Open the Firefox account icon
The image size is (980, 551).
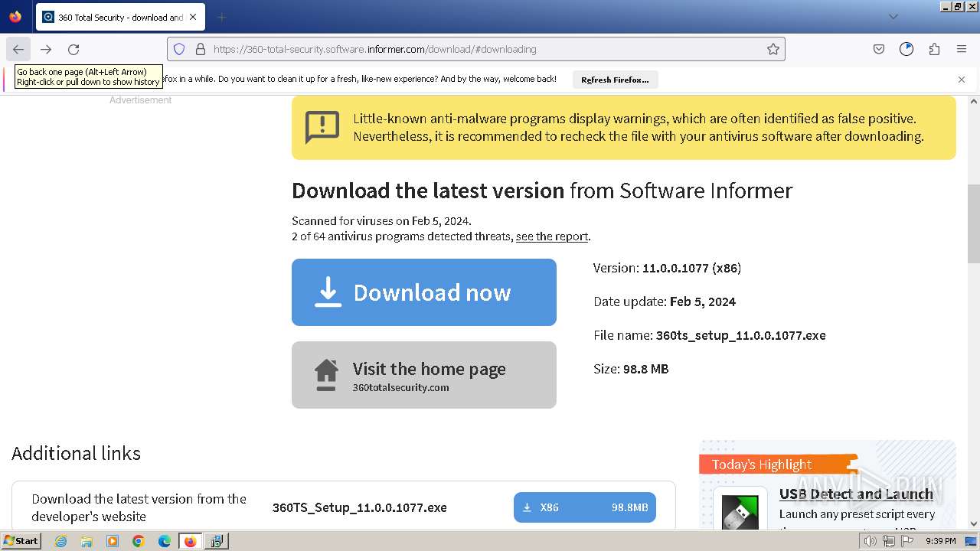point(906,49)
